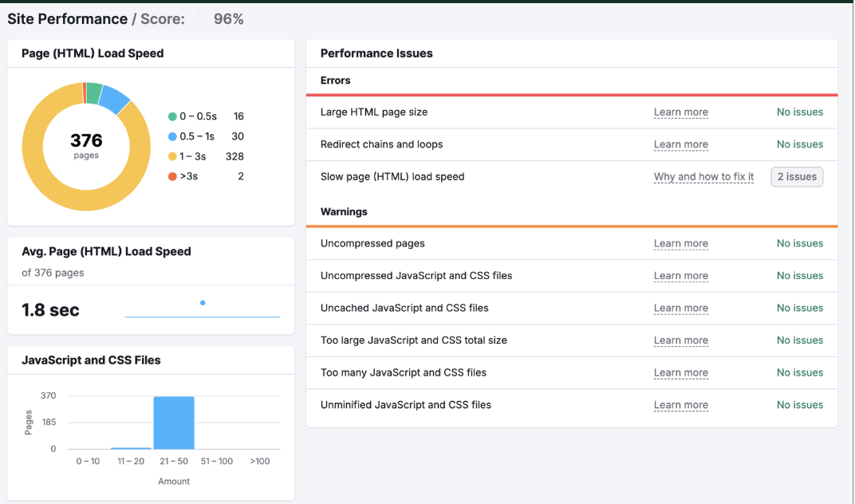Image resolution: width=855 pixels, height=504 pixels.
Task: Click the 0 – 0.5s legend label
Action: coord(198,116)
